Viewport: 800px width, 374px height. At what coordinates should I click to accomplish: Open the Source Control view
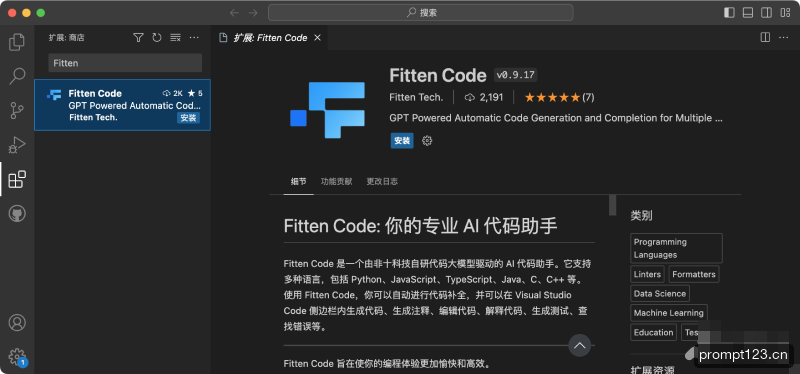click(x=17, y=110)
